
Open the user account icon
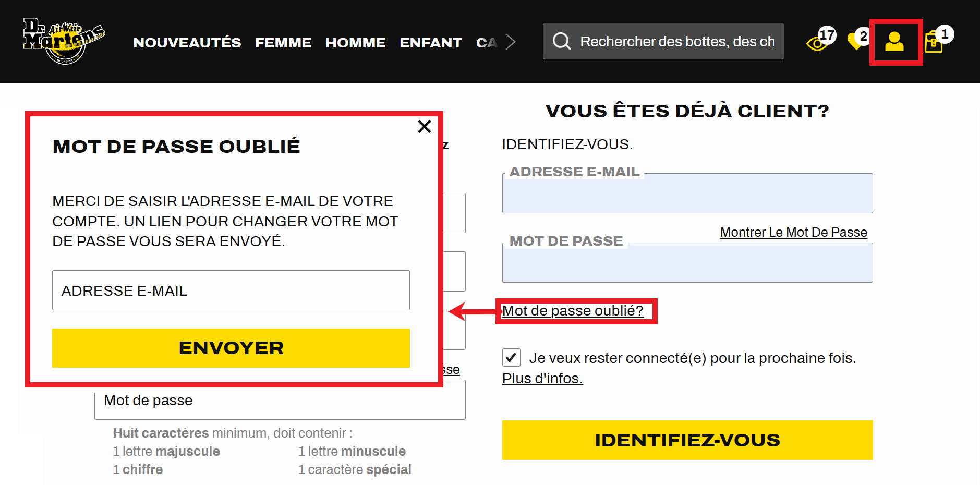click(894, 42)
